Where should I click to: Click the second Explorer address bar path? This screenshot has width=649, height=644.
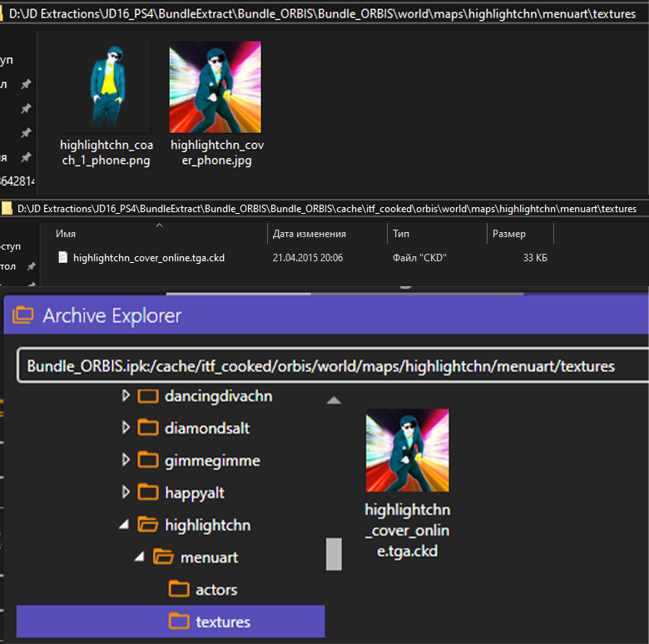(327, 209)
